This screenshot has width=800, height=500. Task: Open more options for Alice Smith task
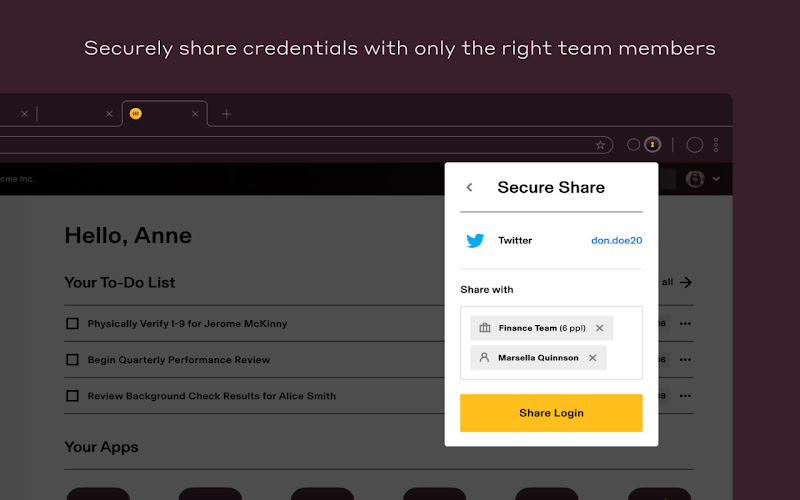tap(685, 396)
